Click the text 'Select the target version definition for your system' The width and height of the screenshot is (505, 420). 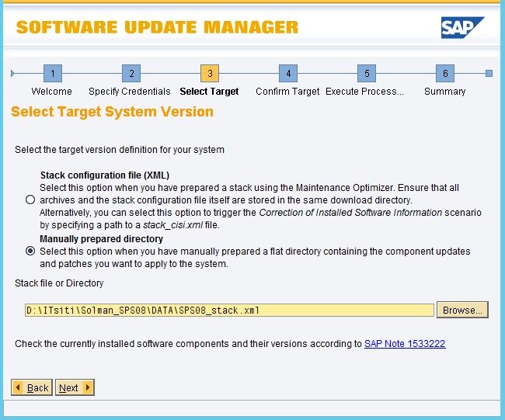[x=120, y=150]
